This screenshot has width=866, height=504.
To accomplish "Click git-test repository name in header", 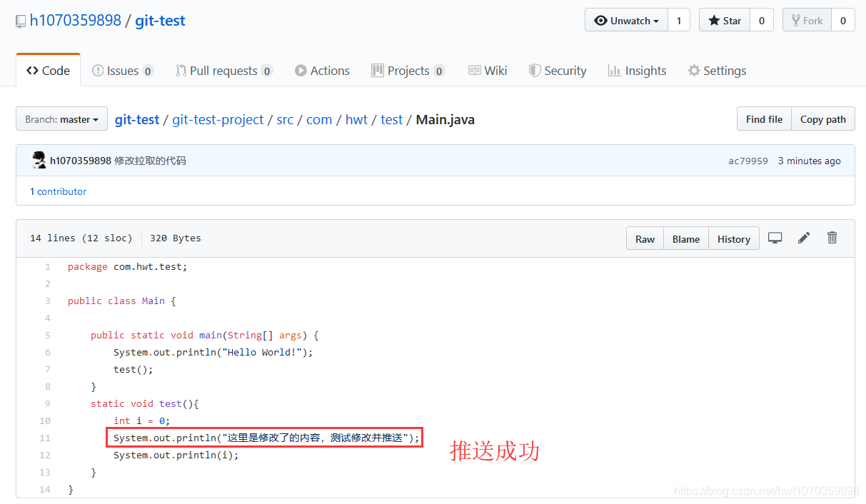I will [160, 21].
